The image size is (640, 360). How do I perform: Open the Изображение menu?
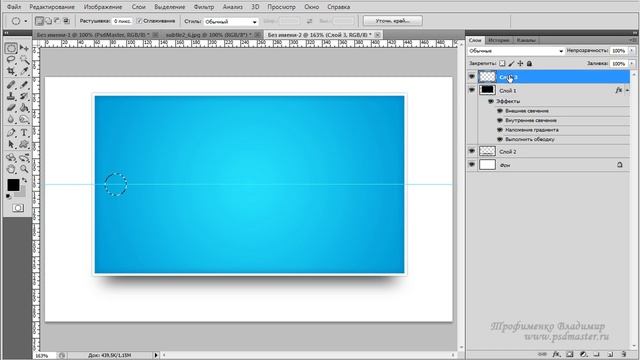(x=103, y=7)
